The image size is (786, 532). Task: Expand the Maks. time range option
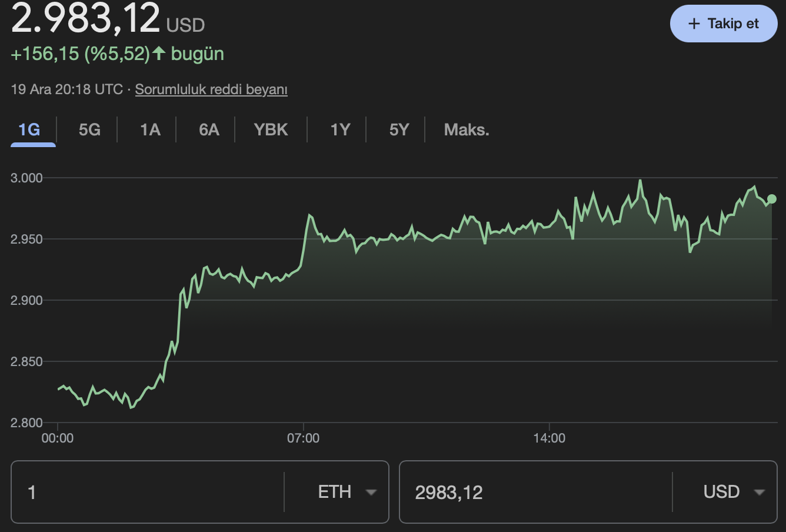tap(467, 129)
